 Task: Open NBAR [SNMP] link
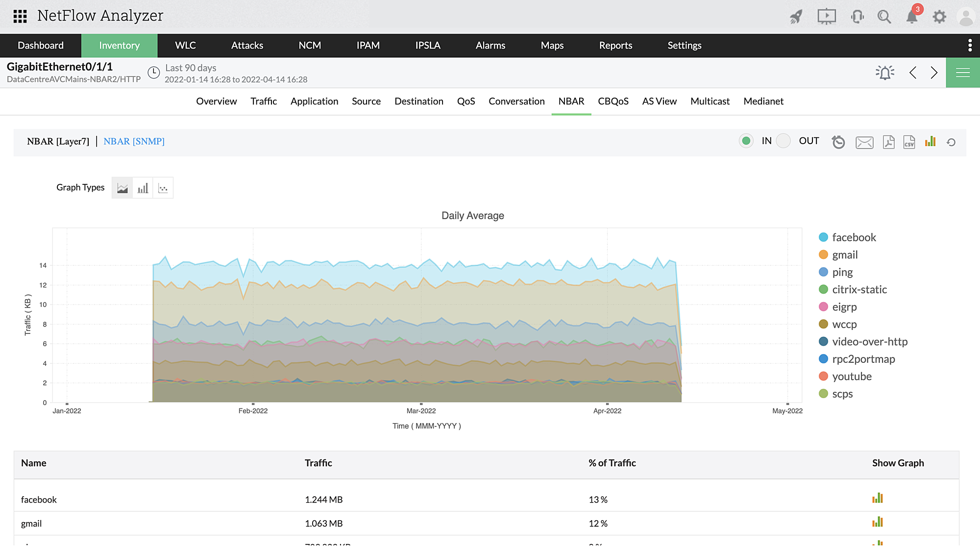click(134, 141)
